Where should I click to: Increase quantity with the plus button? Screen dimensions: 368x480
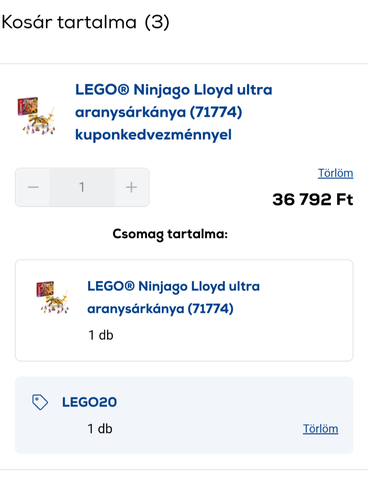tap(131, 187)
